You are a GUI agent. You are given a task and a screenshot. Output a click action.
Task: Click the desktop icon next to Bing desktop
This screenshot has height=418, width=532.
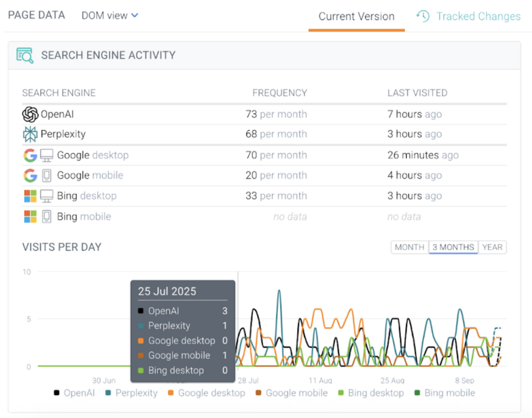(x=46, y=196)
